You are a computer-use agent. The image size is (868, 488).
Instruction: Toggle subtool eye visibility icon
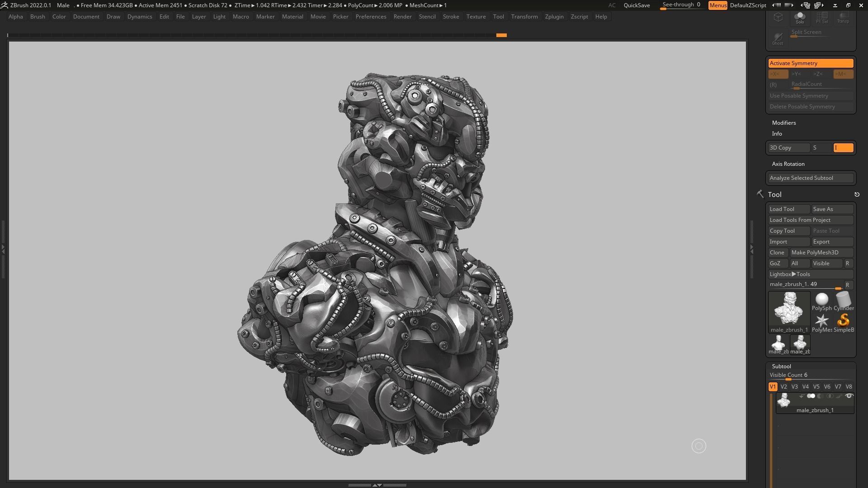click(x=849, y=396)
